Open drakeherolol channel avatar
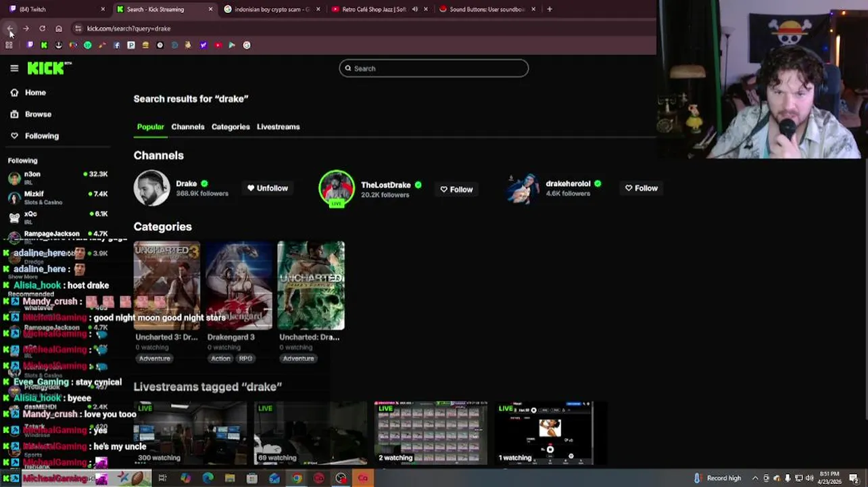The image size is (868, 487). pyautogui.click(x=523, y=188)
